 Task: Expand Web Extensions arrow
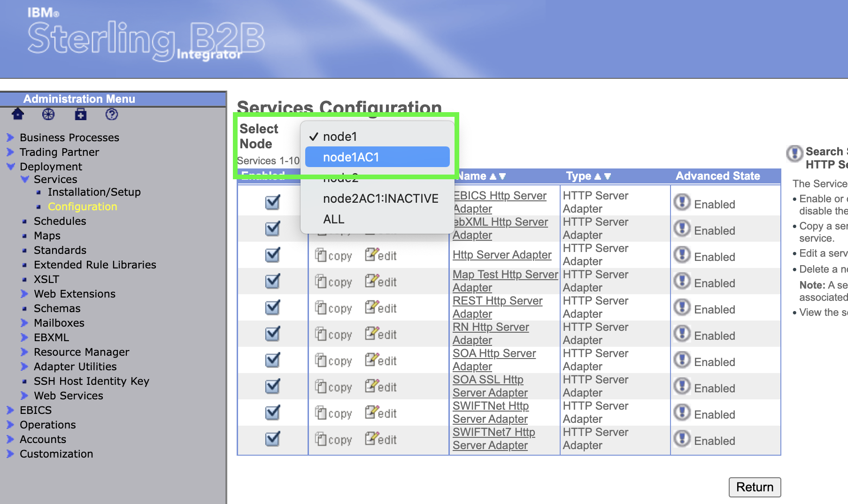click(24, 294)
